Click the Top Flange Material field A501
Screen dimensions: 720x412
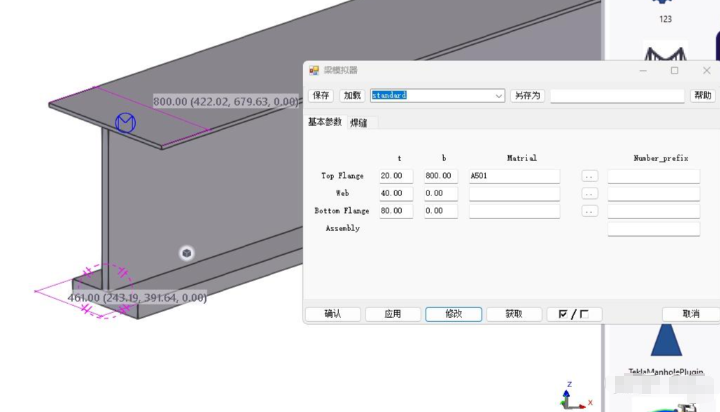(x=513, y=176)
